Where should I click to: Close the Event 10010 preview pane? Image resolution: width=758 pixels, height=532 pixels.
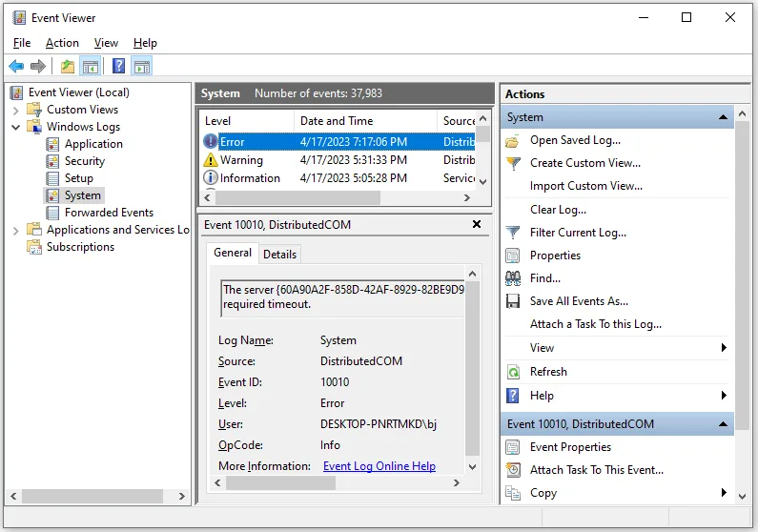(x=477, y=224)
